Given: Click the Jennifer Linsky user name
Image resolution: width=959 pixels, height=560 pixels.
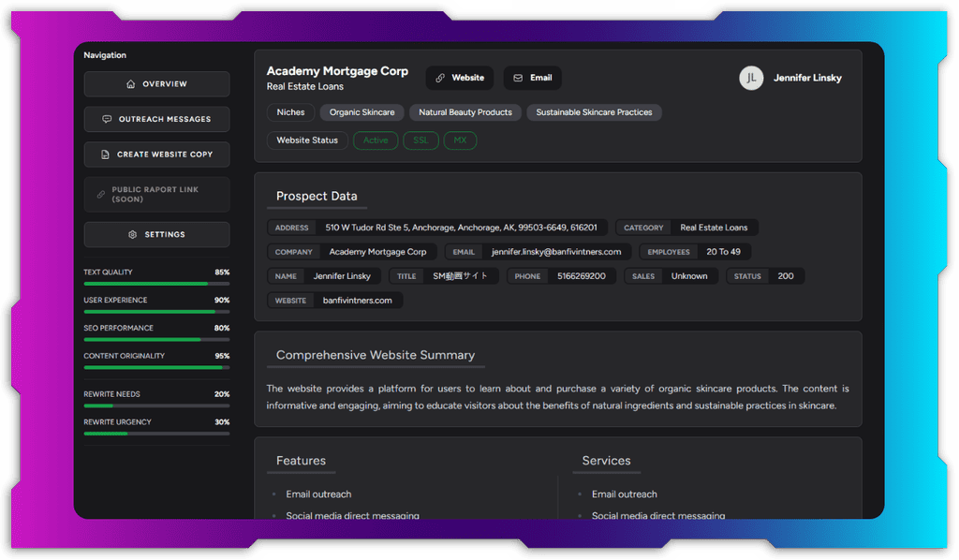Looking at the screenshot, I should tap(807, 78).
